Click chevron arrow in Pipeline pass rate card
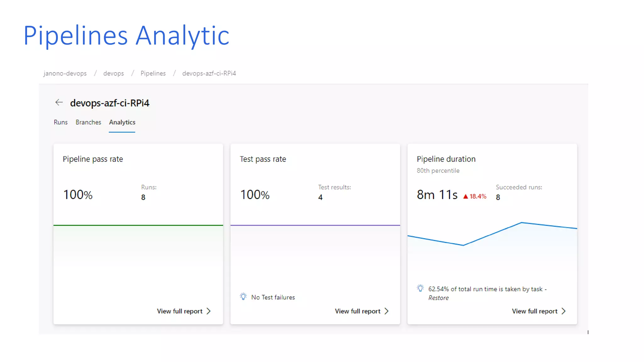This screenshot has width=644, height=362. 208,311
